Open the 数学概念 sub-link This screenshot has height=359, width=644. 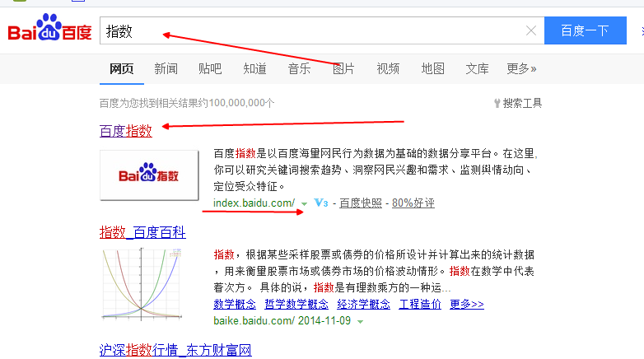click(x=235, y=305)
